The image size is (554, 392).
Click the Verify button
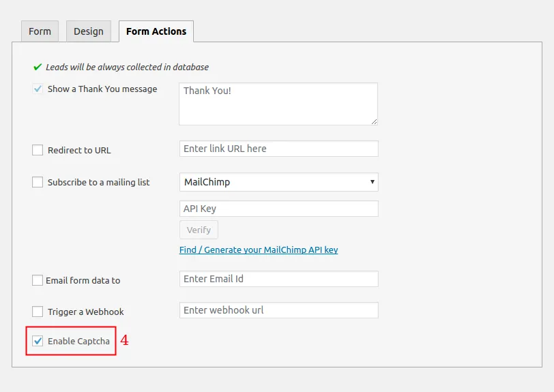pyautogui.click(x=199, y=230)
